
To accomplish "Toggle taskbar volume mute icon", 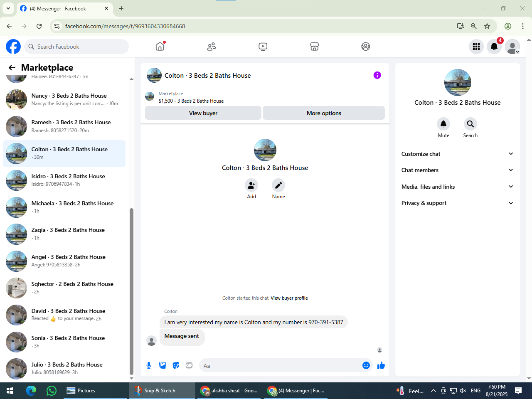I will pos(463,391).
